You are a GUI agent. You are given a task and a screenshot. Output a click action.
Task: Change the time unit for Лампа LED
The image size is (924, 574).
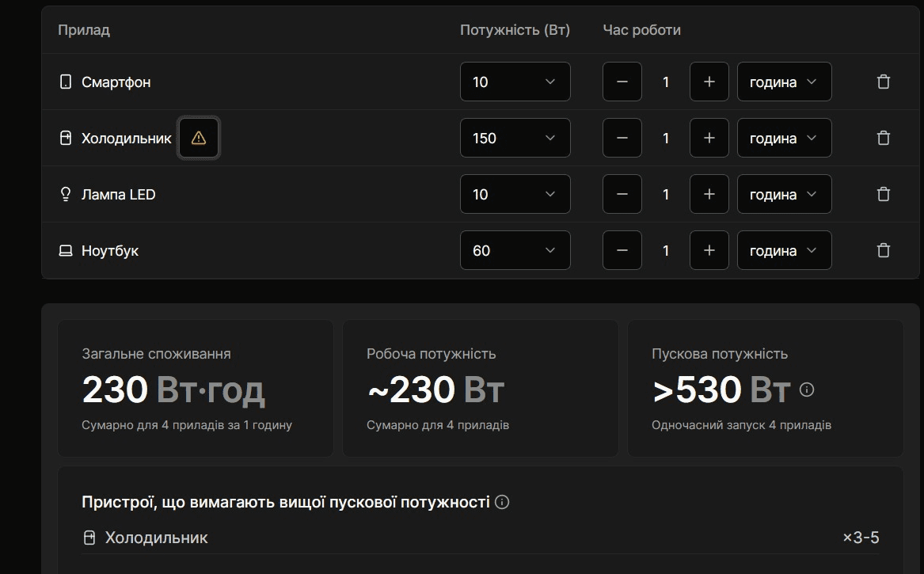tap(785, 194)
